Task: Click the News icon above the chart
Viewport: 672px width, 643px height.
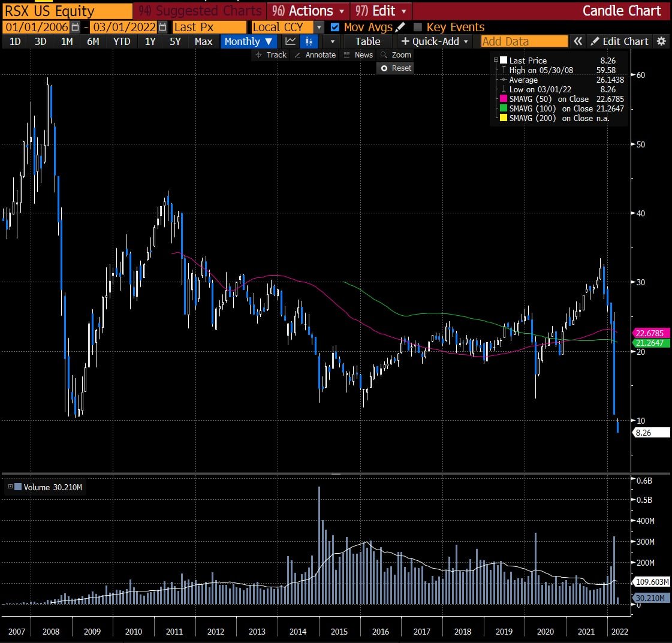Action: coord(364,55)
